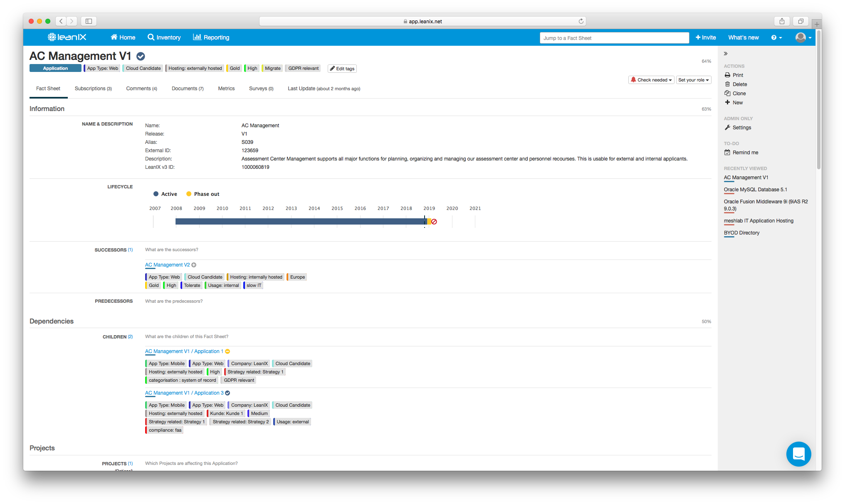Open a new Safari tab
This screenshot has width=845, height=504.
(x=817, y=24)
